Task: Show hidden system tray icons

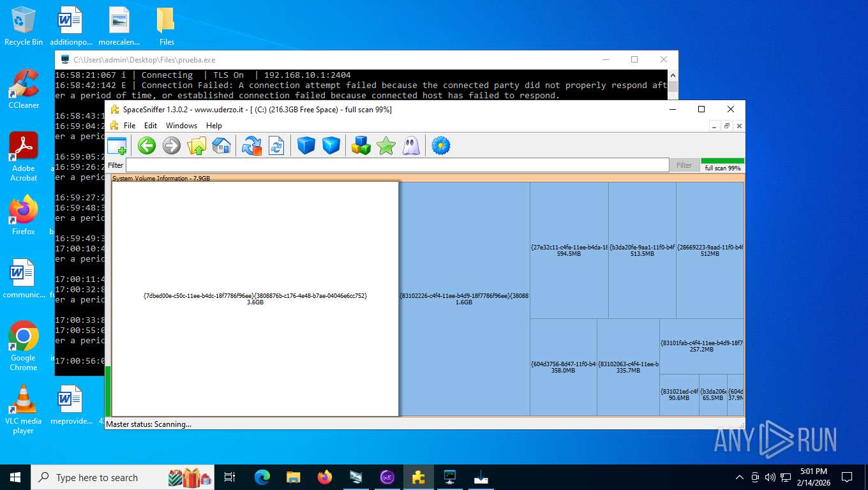Action: 740,477
